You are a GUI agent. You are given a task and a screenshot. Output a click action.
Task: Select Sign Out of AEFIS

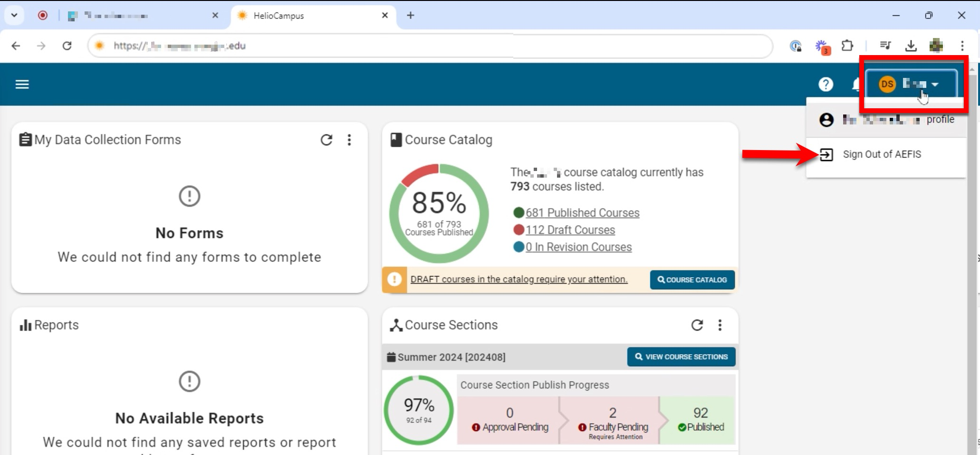click(x=881, y=154)
